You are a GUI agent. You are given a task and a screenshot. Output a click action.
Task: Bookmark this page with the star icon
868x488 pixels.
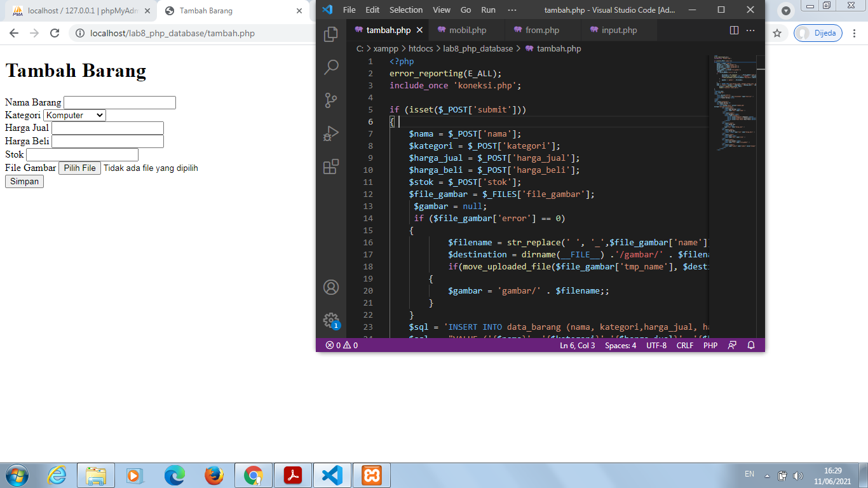coord(776,33)
